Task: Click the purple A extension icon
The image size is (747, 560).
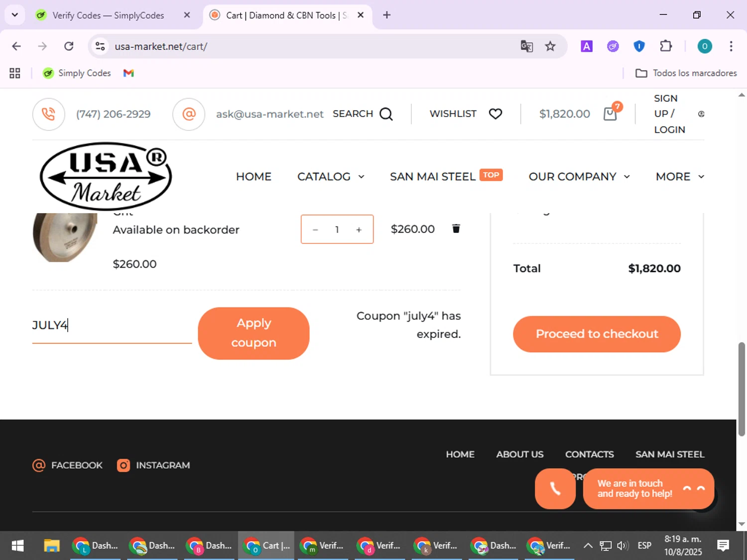Action: coord(587,46)
